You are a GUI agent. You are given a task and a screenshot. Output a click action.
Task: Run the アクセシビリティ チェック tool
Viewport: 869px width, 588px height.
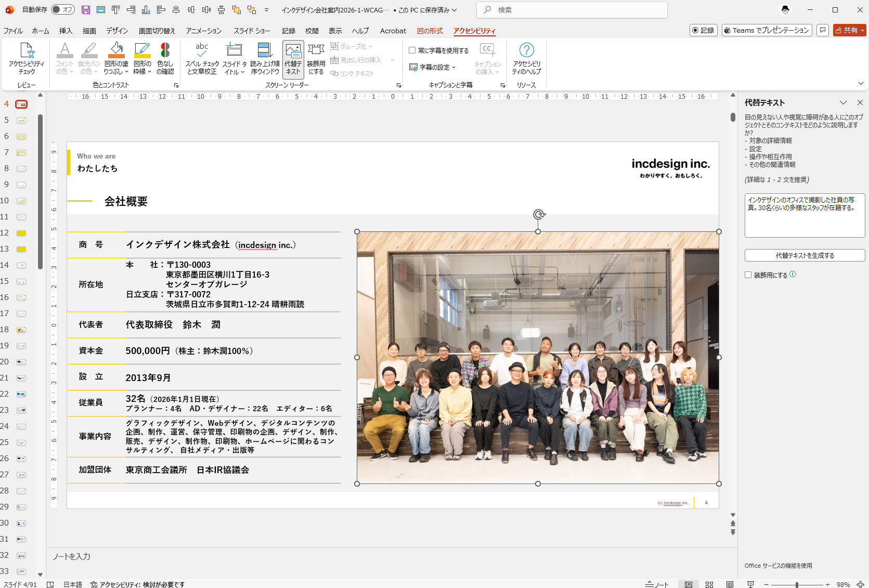click(26, 58)
